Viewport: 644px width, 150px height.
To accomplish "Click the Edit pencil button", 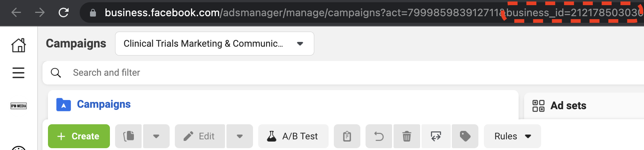I will point(200,136).
